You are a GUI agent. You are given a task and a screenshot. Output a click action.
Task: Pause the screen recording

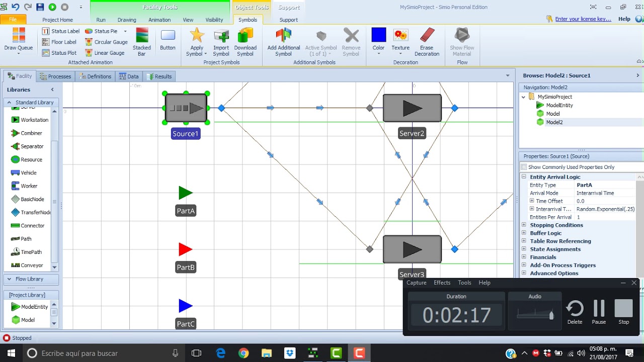pos(599,312)
